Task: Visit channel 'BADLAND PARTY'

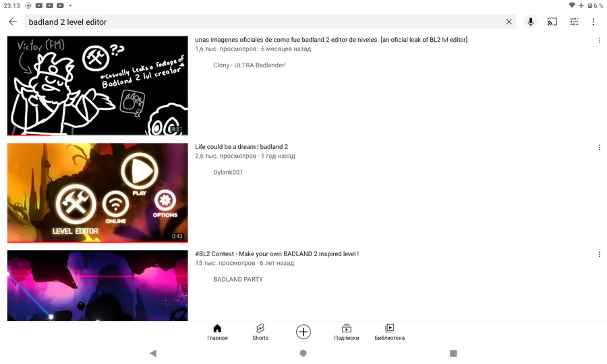Action: 238,279
